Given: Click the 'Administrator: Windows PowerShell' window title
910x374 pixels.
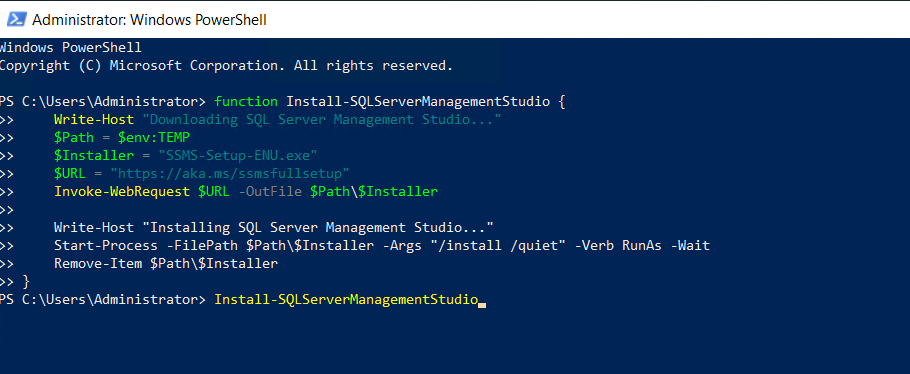Looking at the screenshot, I should coord(149,20).
